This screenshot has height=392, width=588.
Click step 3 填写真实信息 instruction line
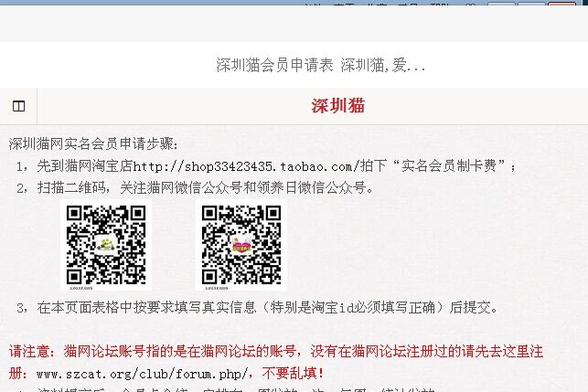(257, 308)
